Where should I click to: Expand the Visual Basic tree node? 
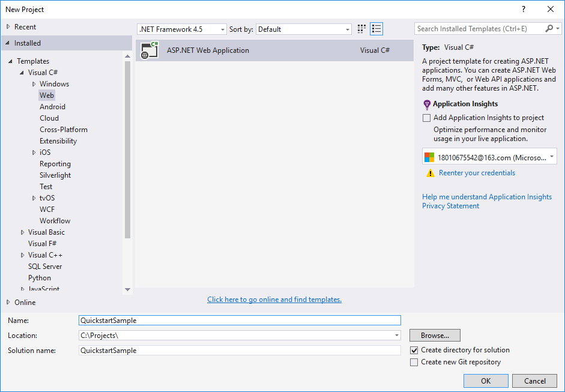click(x=23, y=232)
